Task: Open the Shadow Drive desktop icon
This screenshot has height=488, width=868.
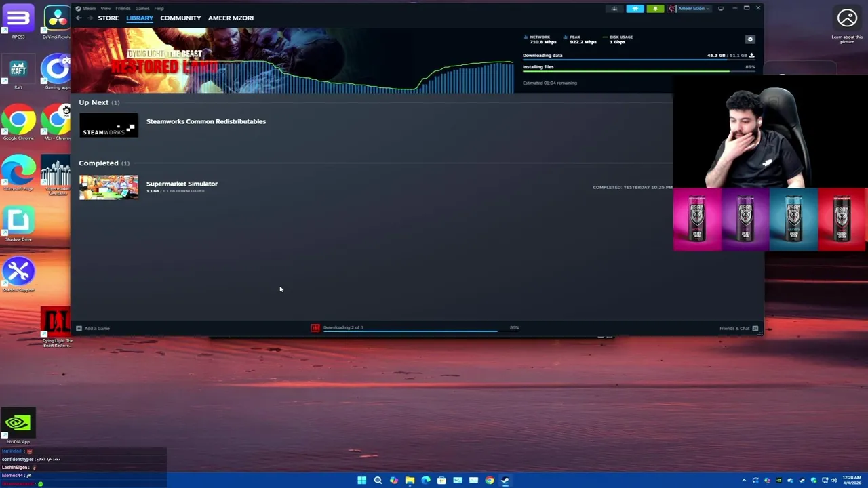Action: point(18,224)
